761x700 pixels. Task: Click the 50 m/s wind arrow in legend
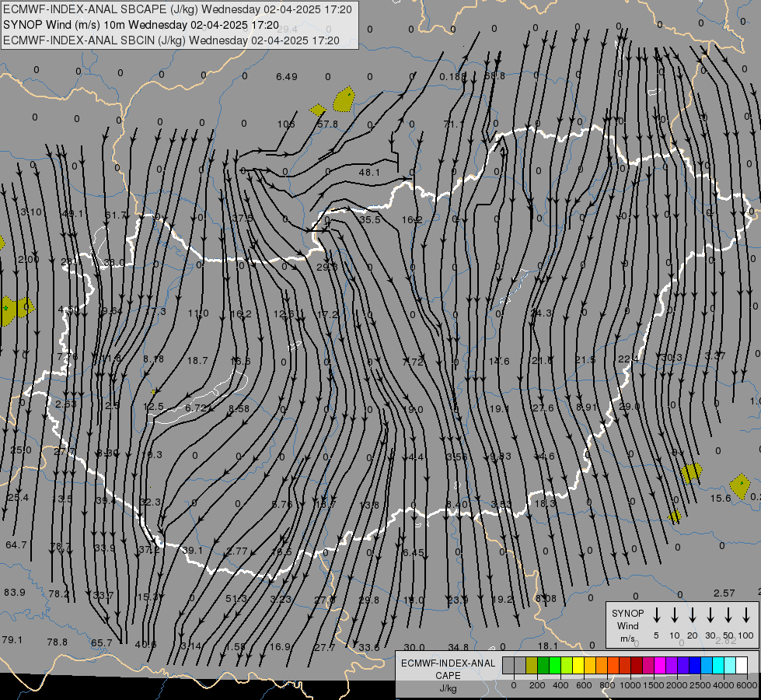click(728, 615)
